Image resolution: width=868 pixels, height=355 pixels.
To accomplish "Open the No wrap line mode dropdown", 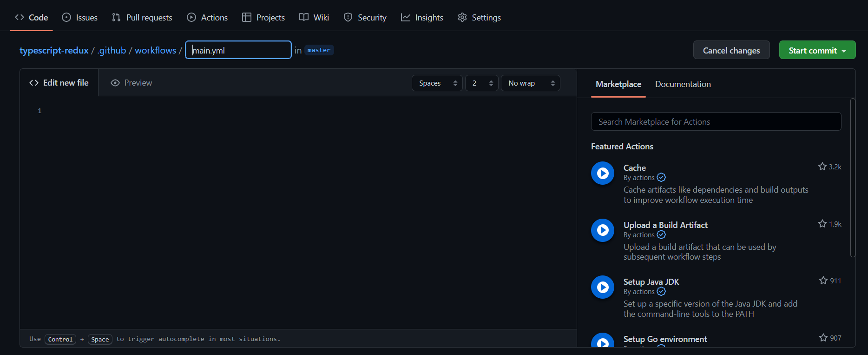I will [531, 83].
